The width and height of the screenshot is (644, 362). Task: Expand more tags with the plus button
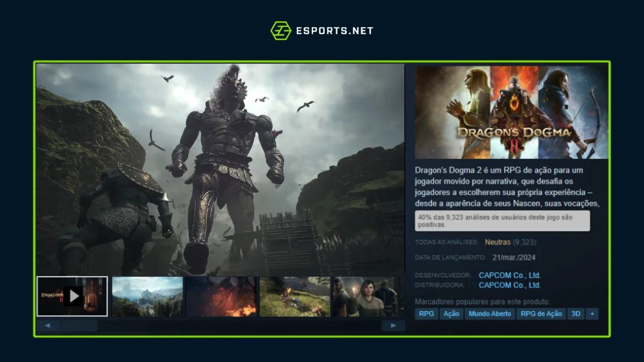click(592, 314)
